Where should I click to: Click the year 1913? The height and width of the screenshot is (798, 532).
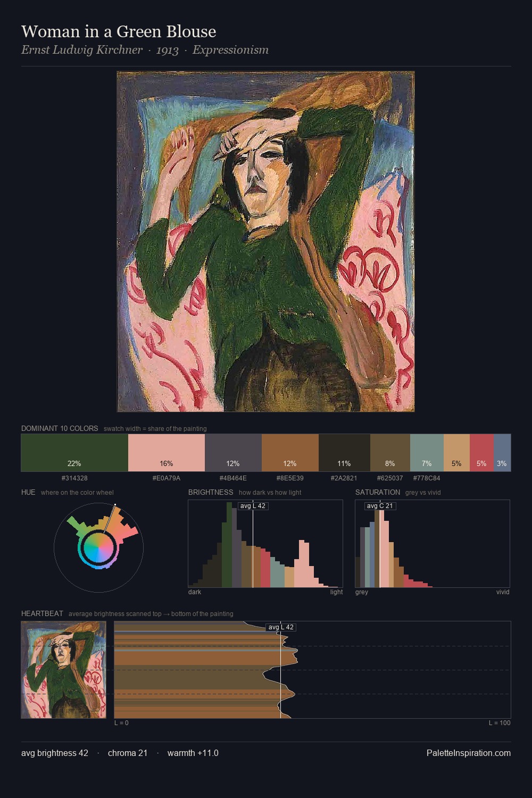coord(168,50)
